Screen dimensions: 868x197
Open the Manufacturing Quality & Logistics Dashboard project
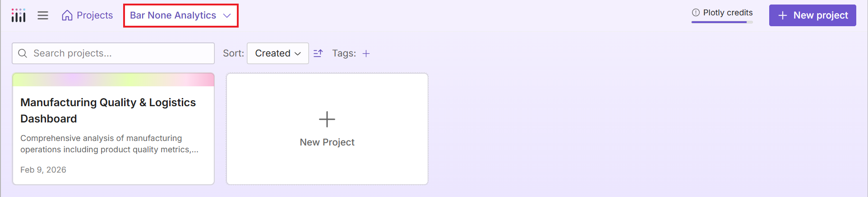(x=108, y=110)
